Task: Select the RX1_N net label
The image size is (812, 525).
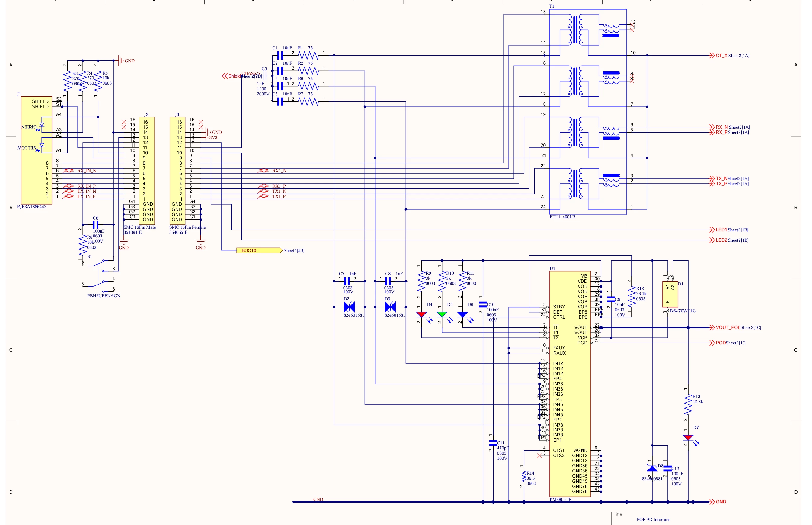Action: coord(279,171)
